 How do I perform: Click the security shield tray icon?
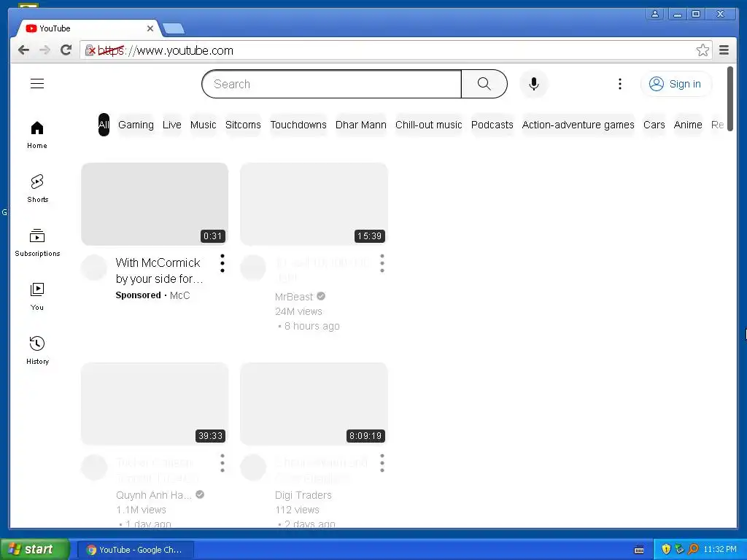click(666, 549)
